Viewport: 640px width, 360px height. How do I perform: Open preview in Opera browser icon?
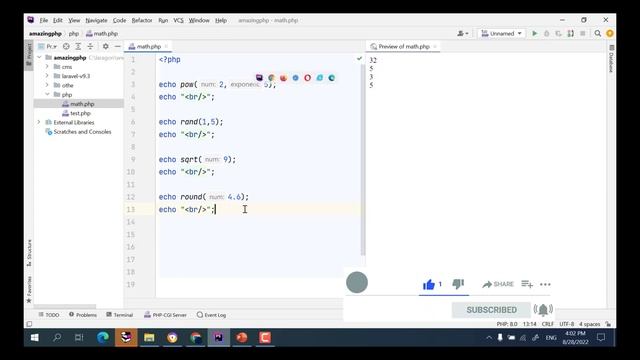pyautogui.click(x=307, y=78)
